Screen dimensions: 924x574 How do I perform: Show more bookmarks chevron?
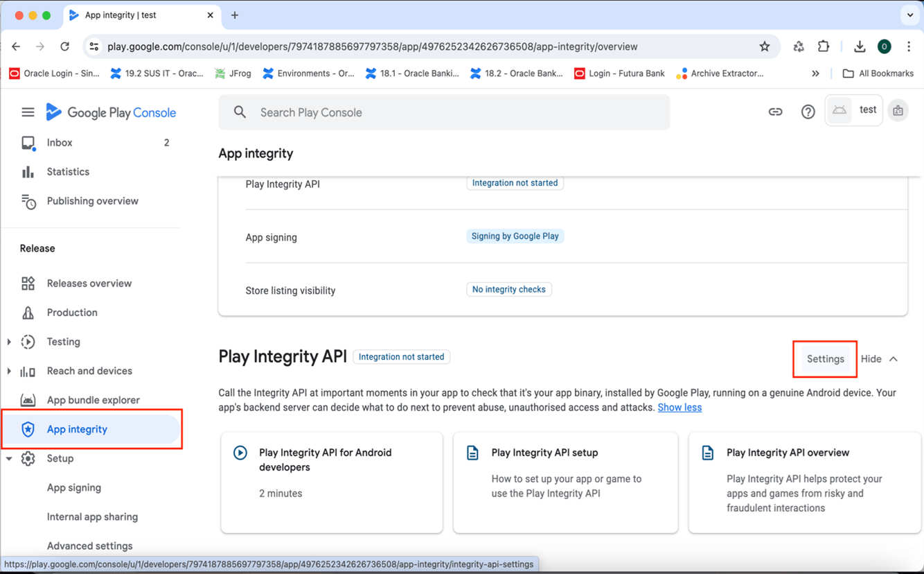click(815, 73)
